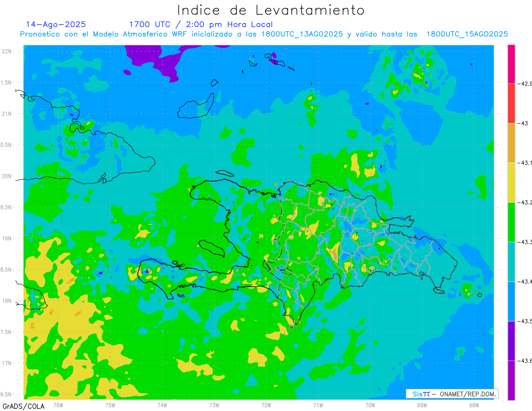This screenshot has width=532, height=411.
Task: Click the time '1700 UTC / 2:00 pm Hora Local'
Action: 201,24
